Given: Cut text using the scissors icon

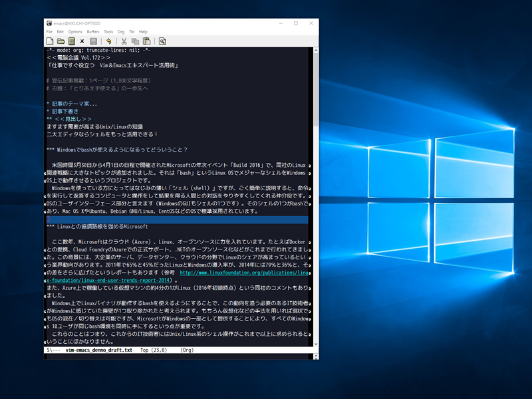Looking at the screenshot, I should point(124,41).
